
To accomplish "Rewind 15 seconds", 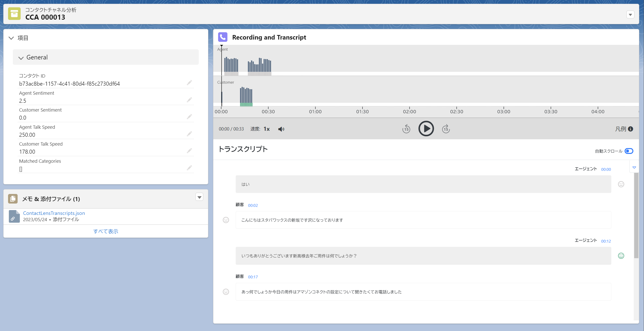I will [x=406, y=129].
